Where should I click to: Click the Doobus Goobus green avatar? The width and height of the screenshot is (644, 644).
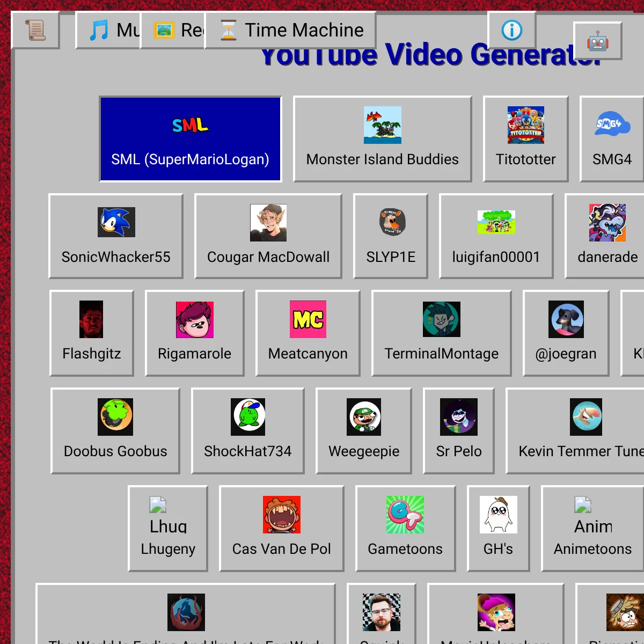tap(115, 417)
